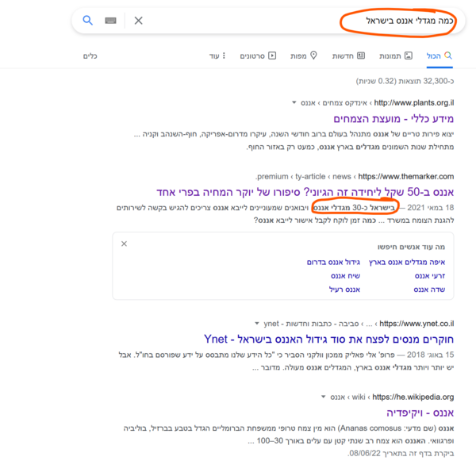Screen dimensions: 476x476
Task: Open Wikipedia result dropdown arrow
Action: [324, 397]
